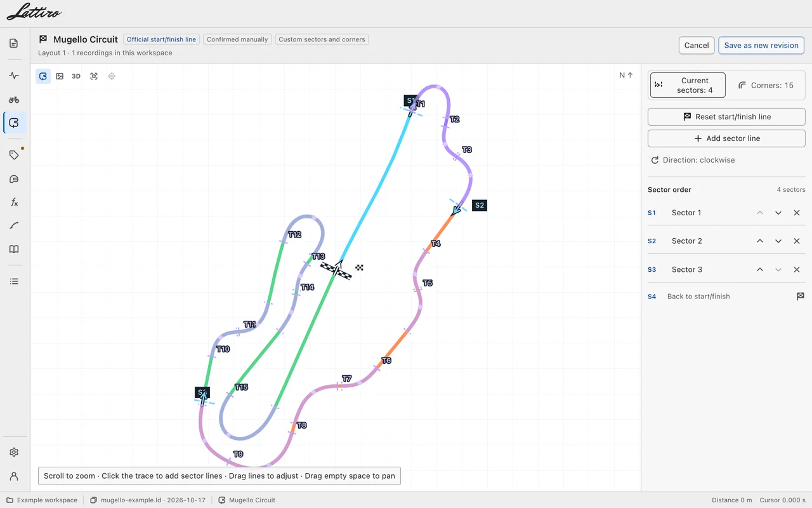
Task: Click Sector 2 row label
Action: coord(686,241)
